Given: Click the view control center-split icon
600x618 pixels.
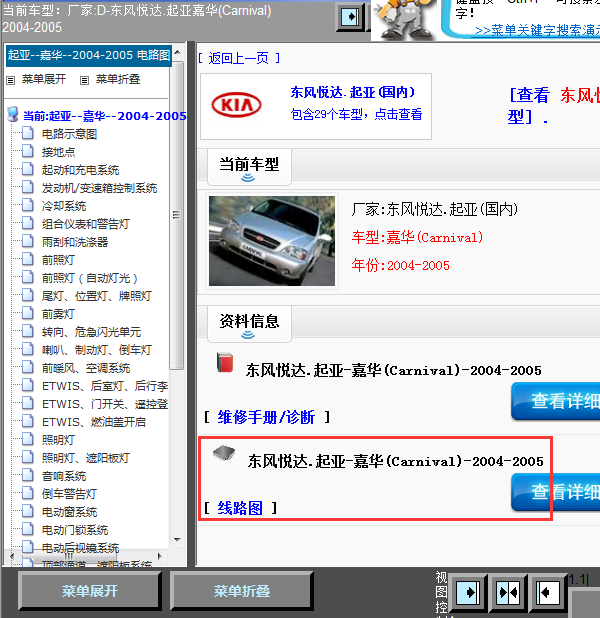Looking at the screenshot, I should 508,592.
